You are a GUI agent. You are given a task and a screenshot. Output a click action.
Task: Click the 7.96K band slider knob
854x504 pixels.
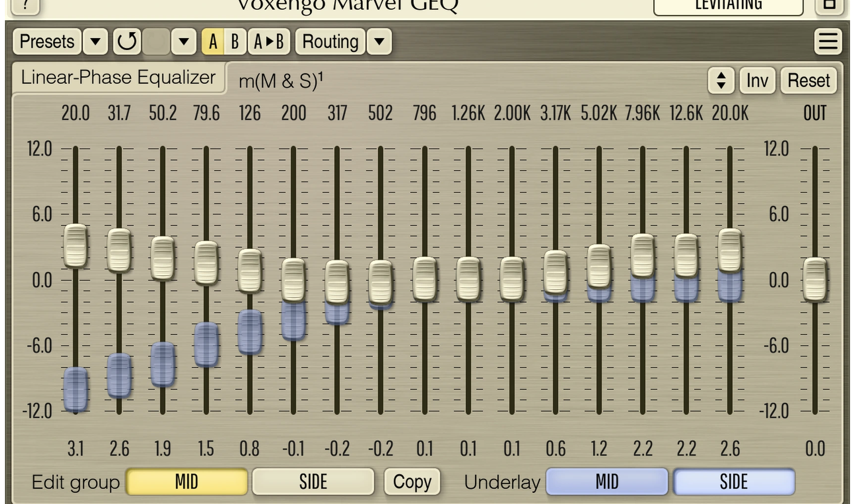click(642, 255)
